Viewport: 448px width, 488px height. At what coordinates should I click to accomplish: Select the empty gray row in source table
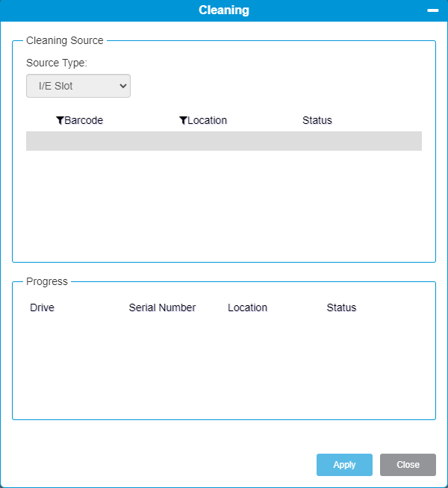click(224, 141)
